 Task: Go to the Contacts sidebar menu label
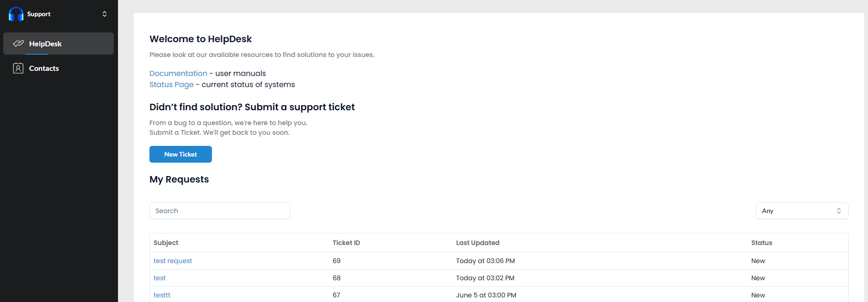(x=44, y=68)
